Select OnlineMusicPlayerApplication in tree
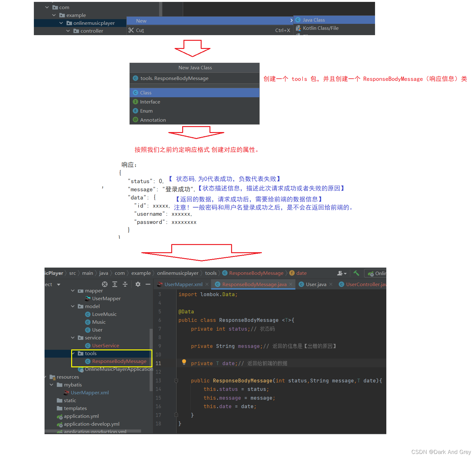This screenshot has width=476, height=458. click(115, 369)
